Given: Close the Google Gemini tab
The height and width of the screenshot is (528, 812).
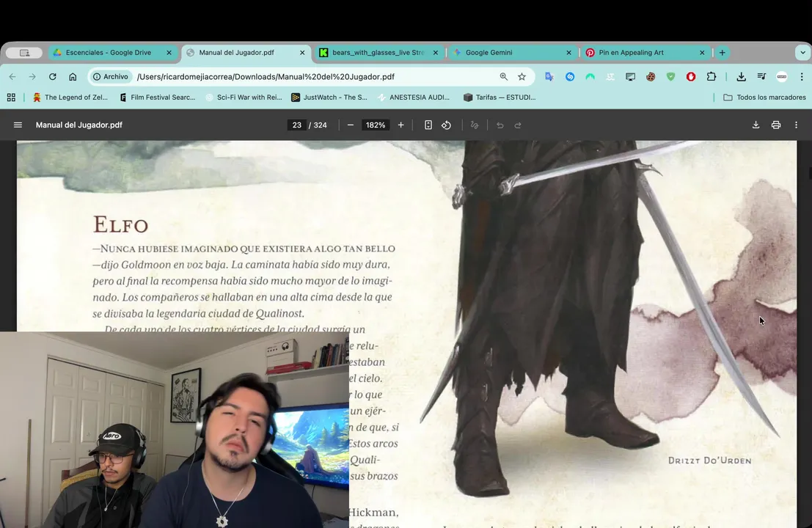Looking at the screenshot, I should [568, 52].
